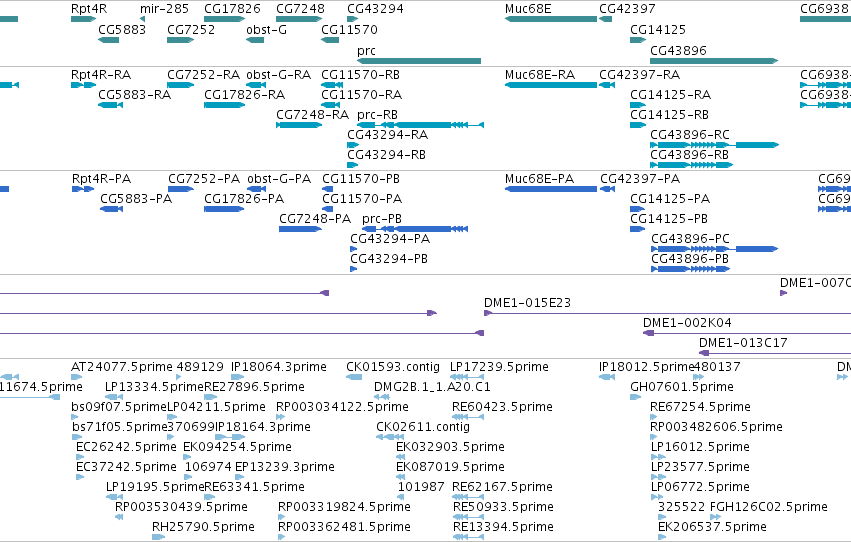Select the CG17826-PA protein label
Viewport: 851px width, 542px height.
coord(244,199)
